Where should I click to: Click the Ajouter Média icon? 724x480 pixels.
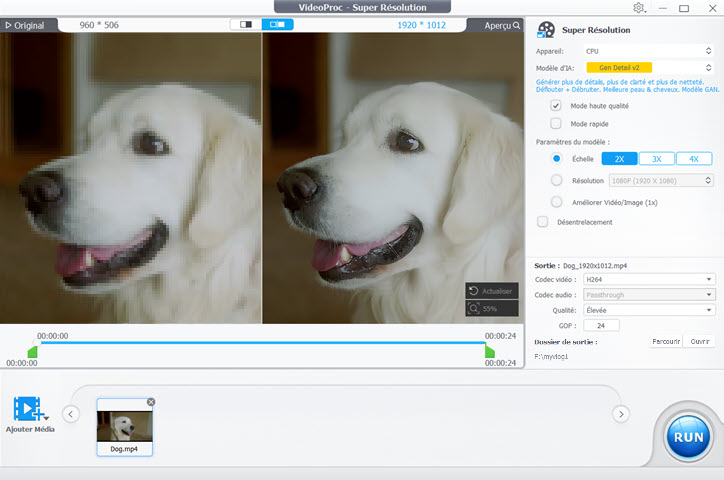[29, 410]
